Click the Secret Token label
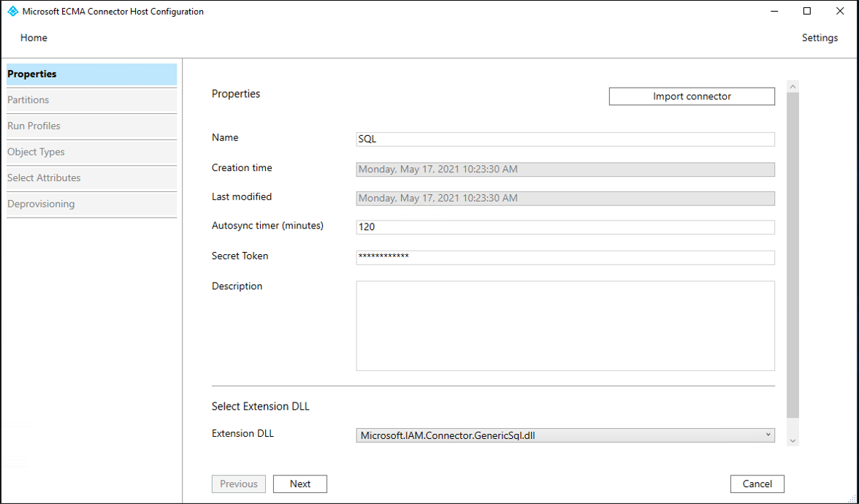The image size is (859, 504). 240,256
